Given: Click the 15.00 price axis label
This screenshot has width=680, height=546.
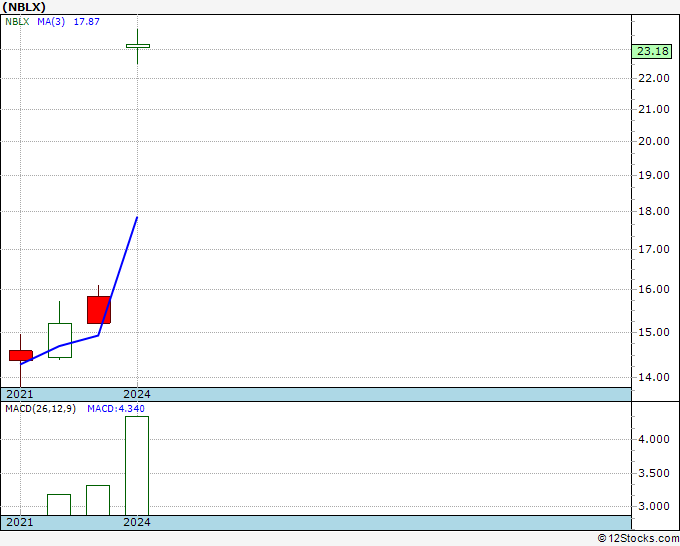Looking at the screenshot, I should pos(654,332).
